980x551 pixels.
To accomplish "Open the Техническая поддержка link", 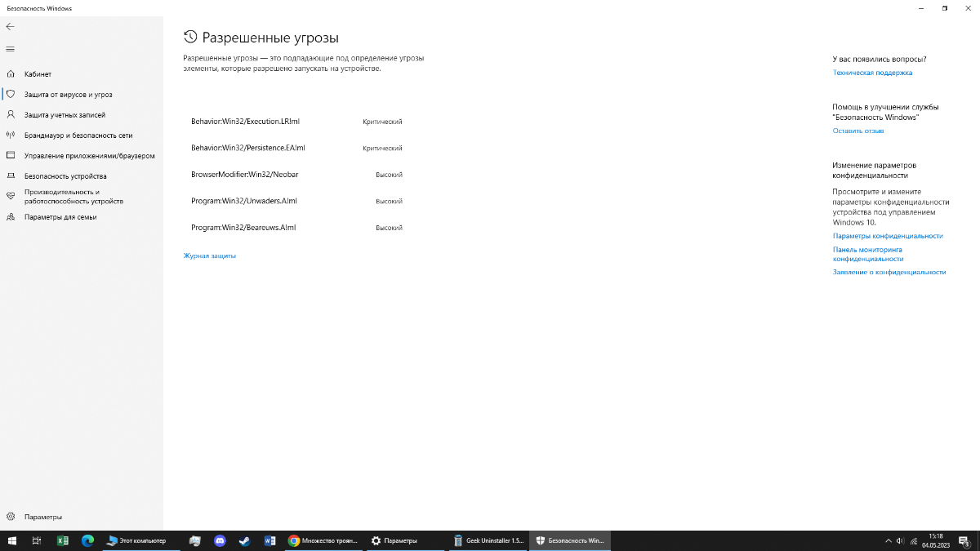I will [x=872, y=73].
